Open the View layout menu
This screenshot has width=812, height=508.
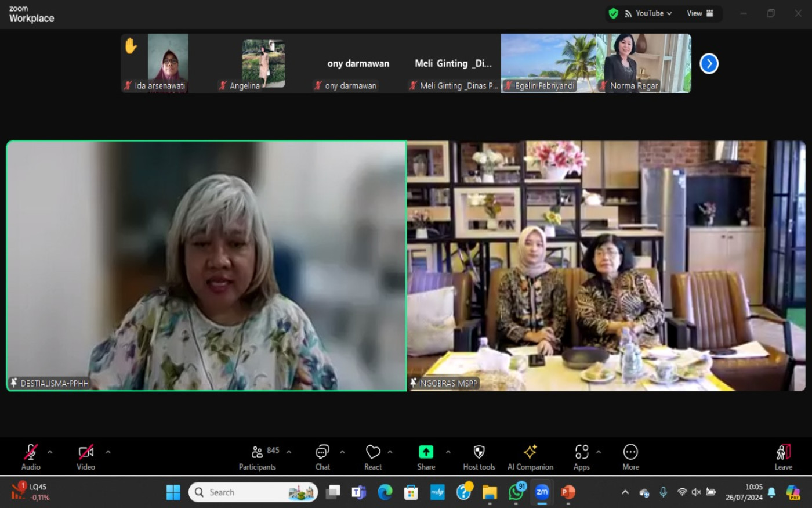(x=699, y=13)
